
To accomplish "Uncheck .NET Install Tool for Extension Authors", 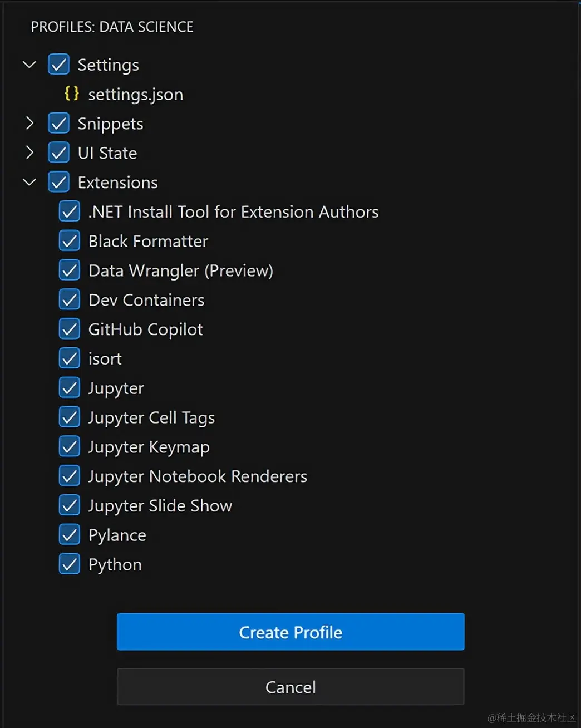I will click(70, 211).
